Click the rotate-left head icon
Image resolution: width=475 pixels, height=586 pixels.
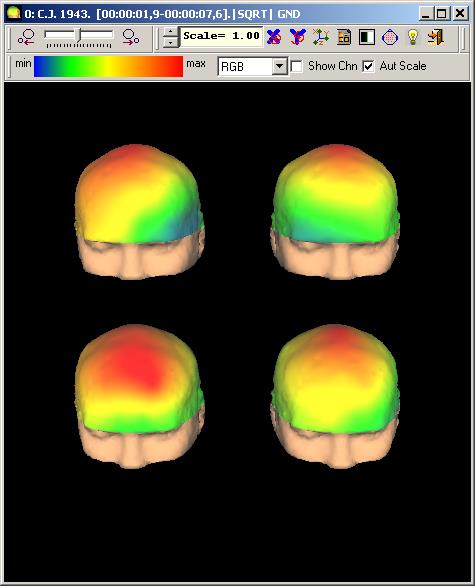(x=26, y=37)
